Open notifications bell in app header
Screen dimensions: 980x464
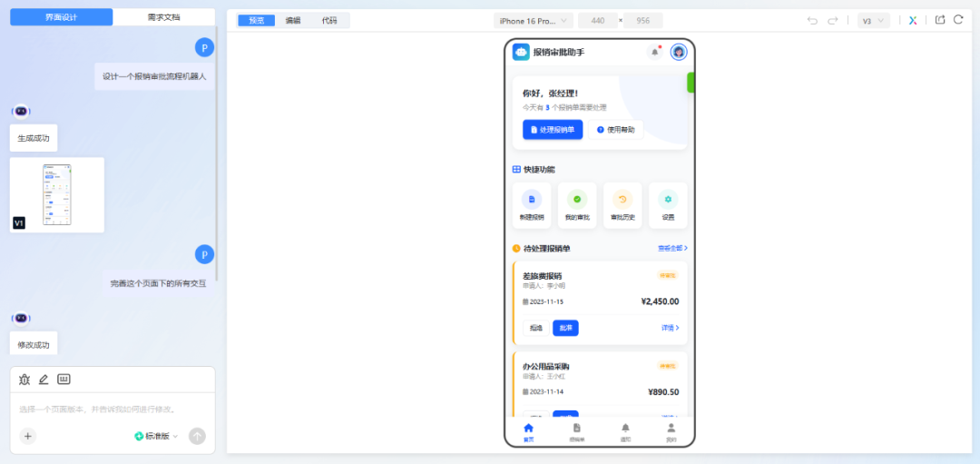tap(654, 52)
